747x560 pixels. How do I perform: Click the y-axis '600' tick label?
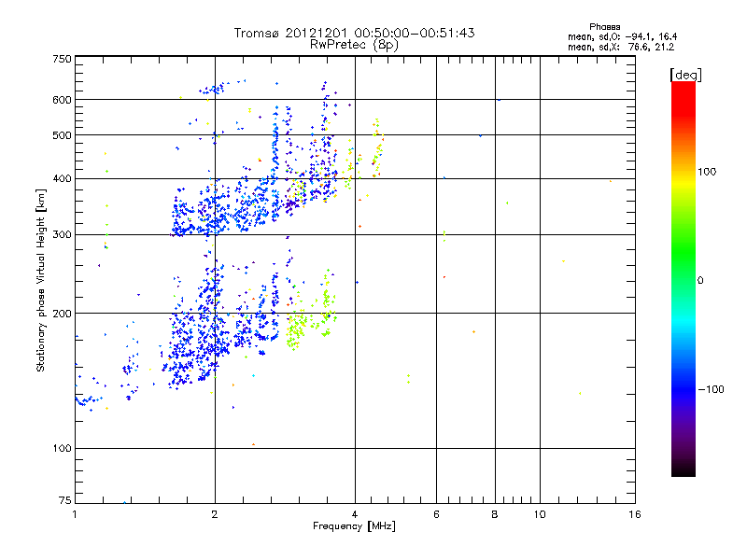click(63, 100)
